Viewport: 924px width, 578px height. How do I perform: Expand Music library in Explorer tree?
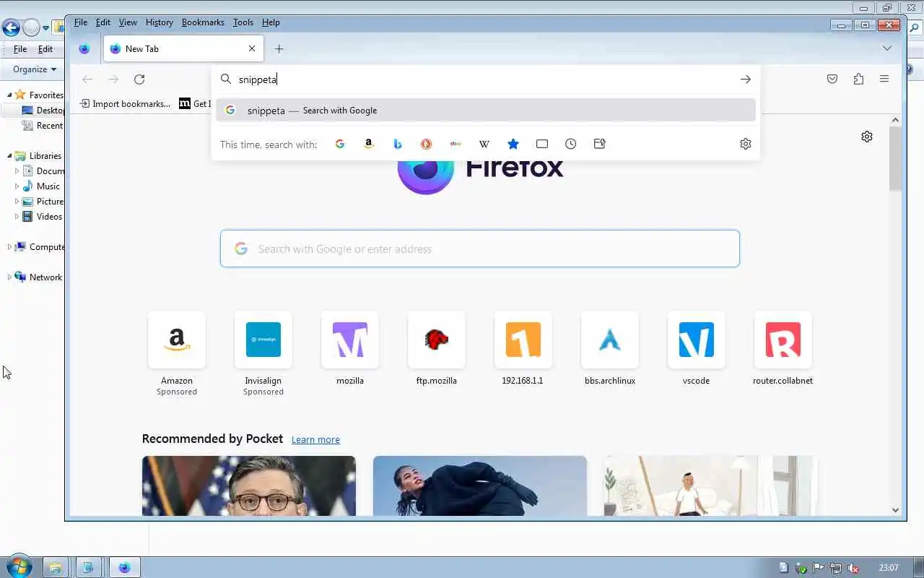point(17,186)
